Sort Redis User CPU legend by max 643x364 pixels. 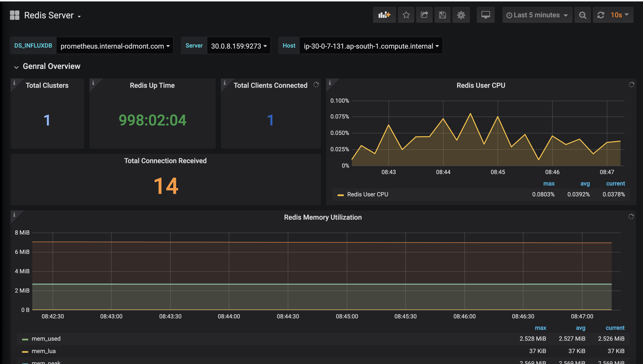[x=549, y=183]
